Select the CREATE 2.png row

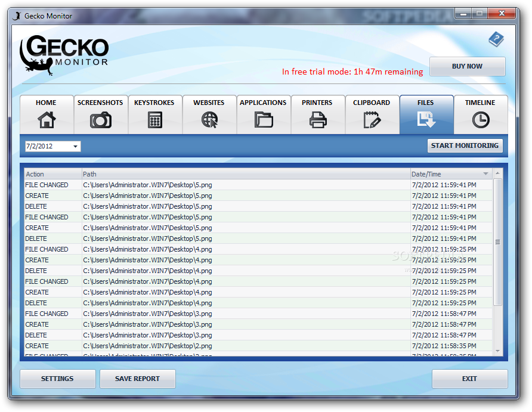pyautogui.click(x=258, y=346)
